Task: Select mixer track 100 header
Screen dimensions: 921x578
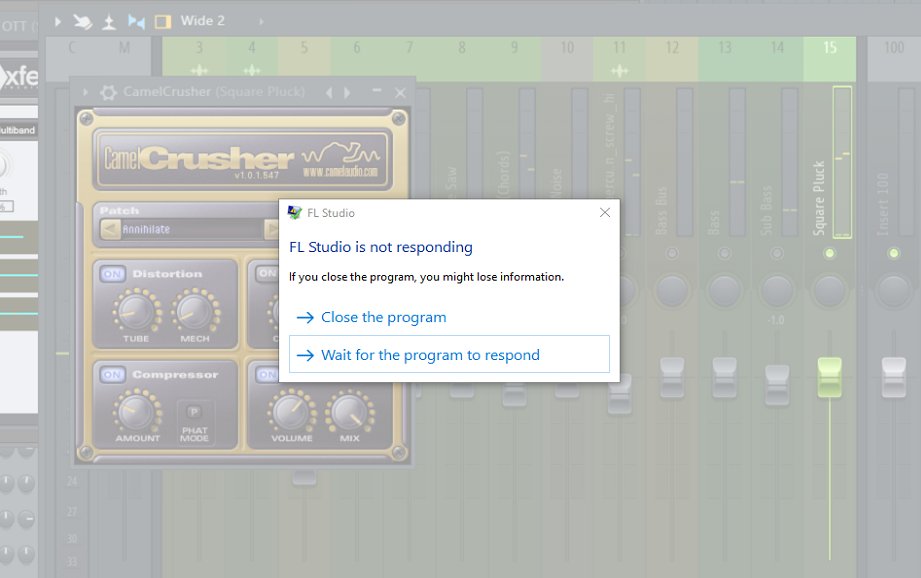Action: [894, 59]
